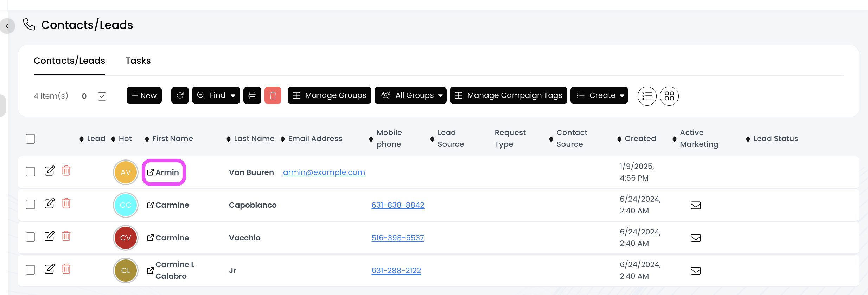Delete the Carmine Capobianco row
This screenshot has width=868, height=295.
click(66, 204)
